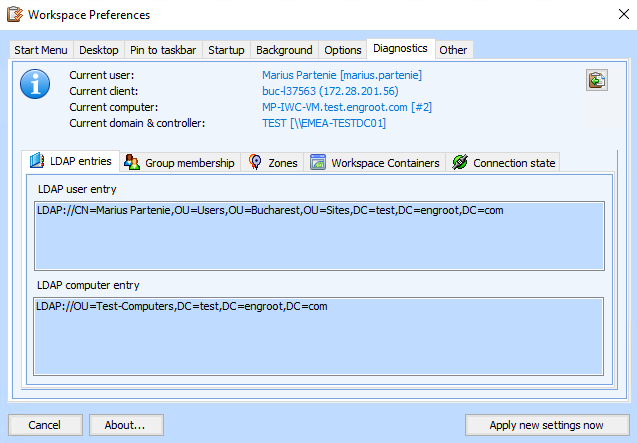
Task: Open the Background tab
Action: (x=284, y=50)
